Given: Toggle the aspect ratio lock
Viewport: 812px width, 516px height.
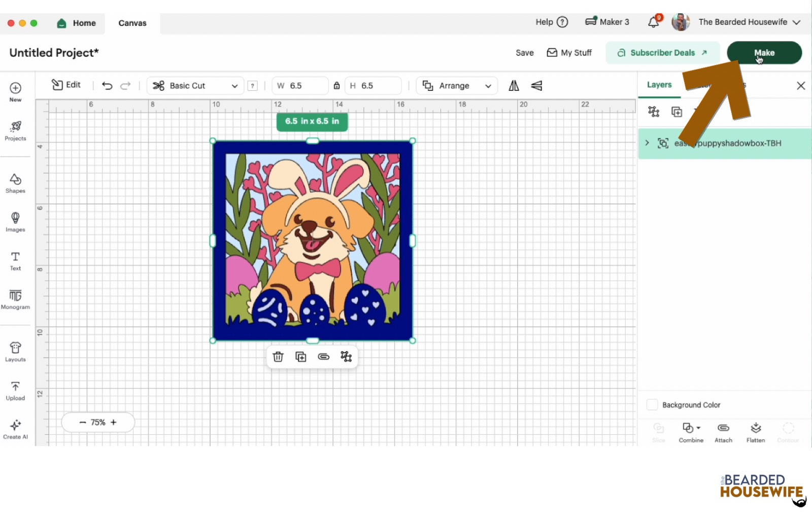Looking at the screenshot, I should tap(336, 86).
